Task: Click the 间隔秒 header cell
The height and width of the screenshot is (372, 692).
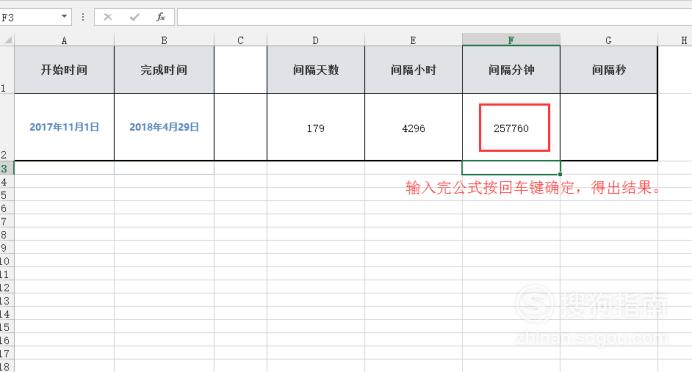Action: click(609, 70)
